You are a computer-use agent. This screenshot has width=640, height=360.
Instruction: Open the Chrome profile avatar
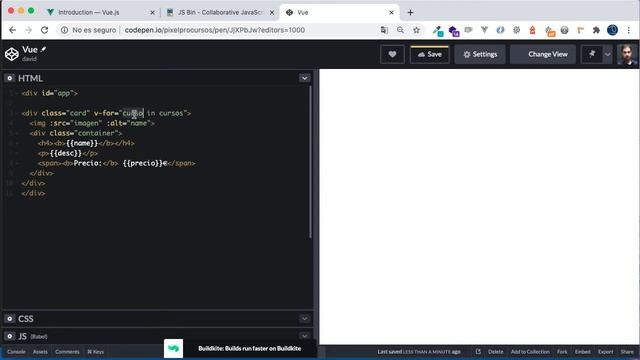(x=612, y=30)
